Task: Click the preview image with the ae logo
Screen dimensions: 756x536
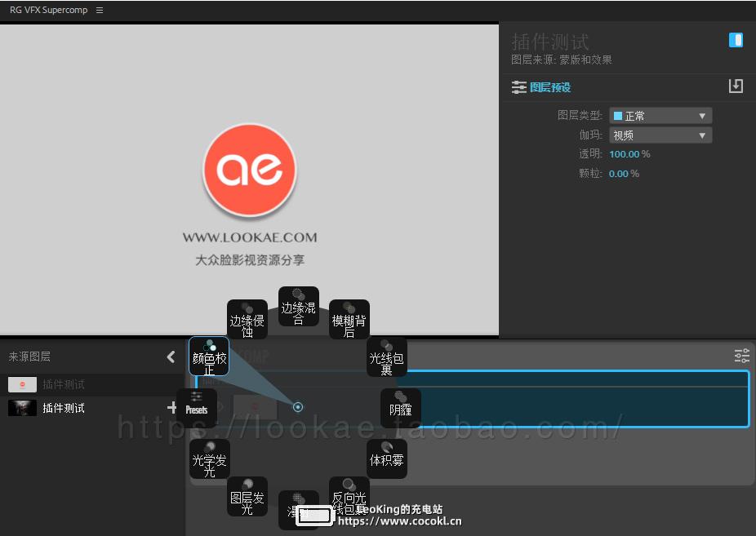Action: [249, 179]
